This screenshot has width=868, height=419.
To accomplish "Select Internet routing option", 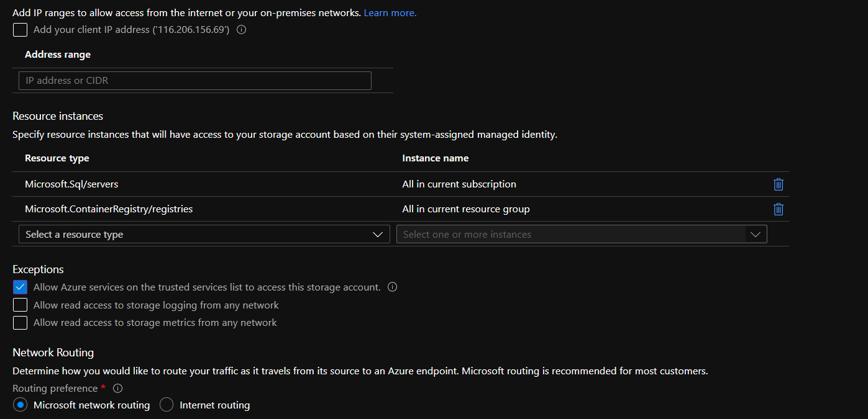I will 167,405.
